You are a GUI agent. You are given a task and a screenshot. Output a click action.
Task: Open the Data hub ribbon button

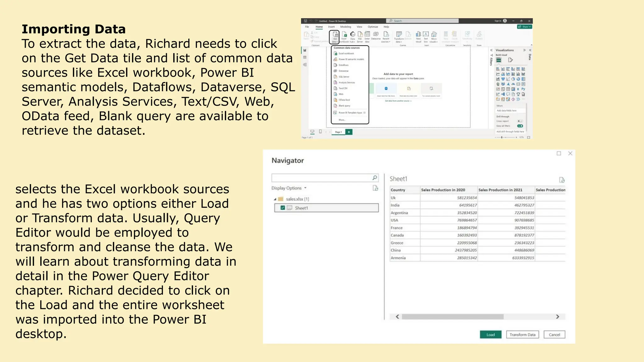(x=353, y=37)
